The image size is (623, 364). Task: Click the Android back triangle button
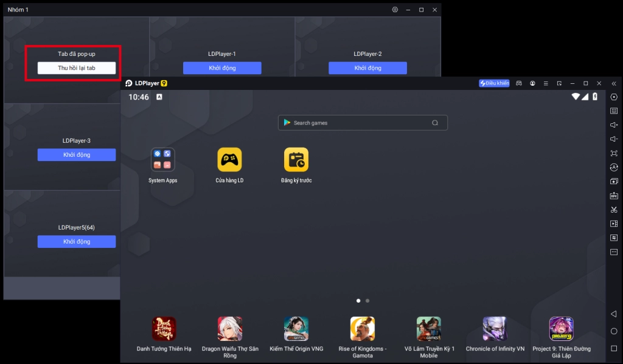(x=613, y=314)
